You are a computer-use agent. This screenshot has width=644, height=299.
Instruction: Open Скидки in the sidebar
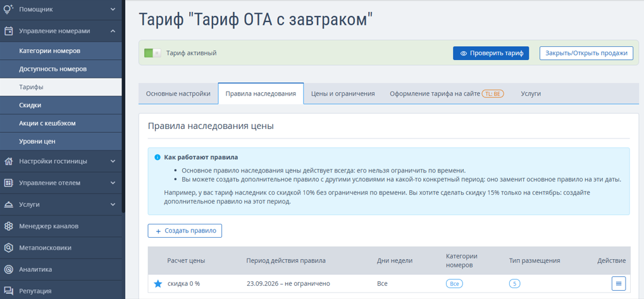(61, 105)
